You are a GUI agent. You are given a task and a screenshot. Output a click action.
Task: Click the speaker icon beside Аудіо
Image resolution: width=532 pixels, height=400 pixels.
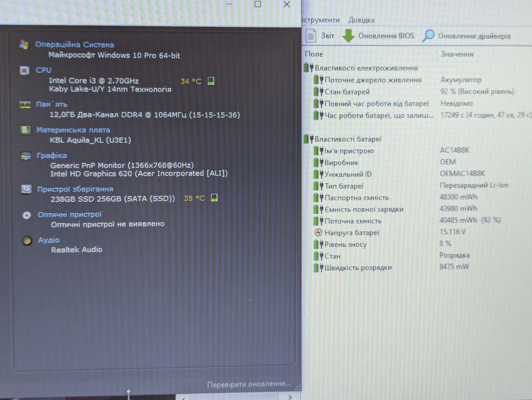27,240
